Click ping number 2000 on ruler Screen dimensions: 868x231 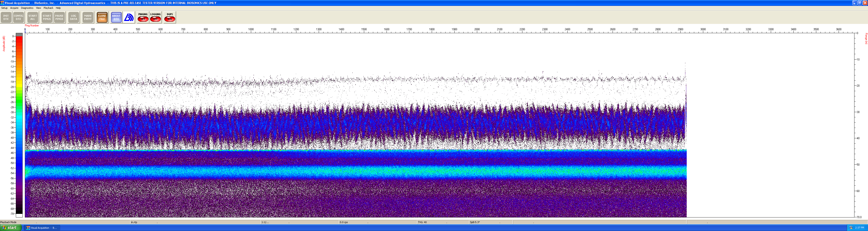pyautogui.click(x=477, y=29)
